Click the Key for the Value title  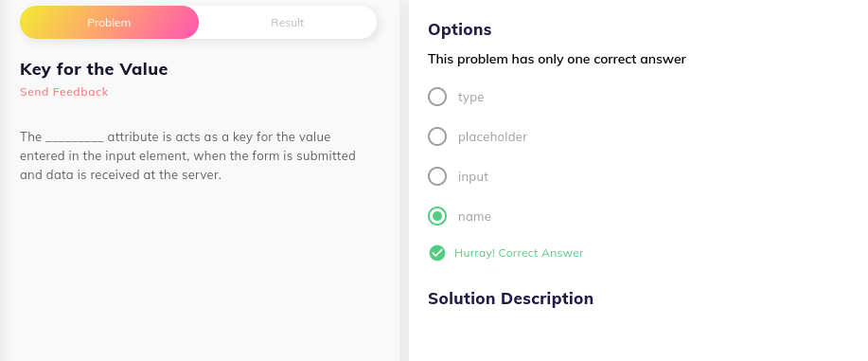point(94,69)
